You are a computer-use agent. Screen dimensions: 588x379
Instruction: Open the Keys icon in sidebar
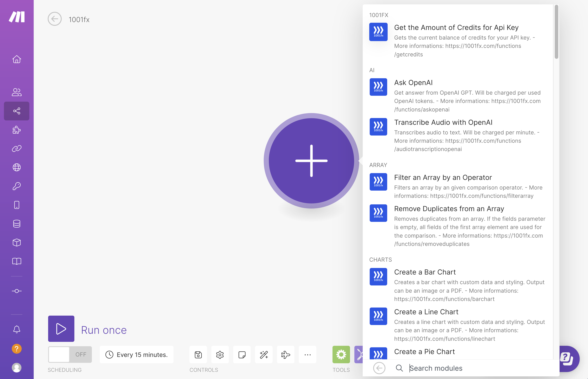click(16, 186)
